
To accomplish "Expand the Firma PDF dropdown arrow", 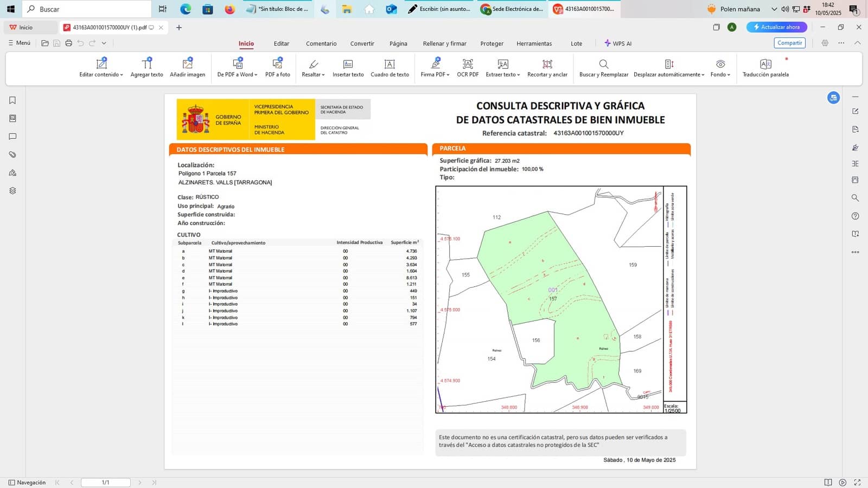I will [448, 75].
